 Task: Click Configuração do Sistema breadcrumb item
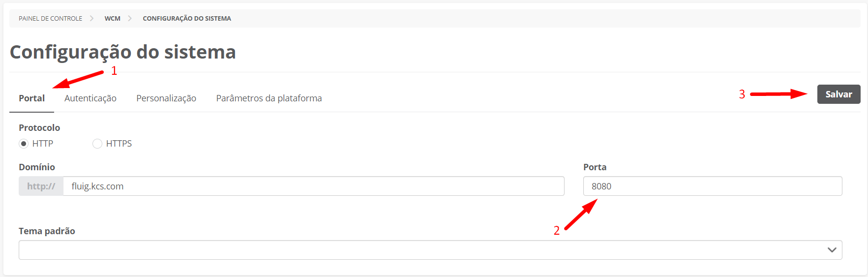coord(187,18)
